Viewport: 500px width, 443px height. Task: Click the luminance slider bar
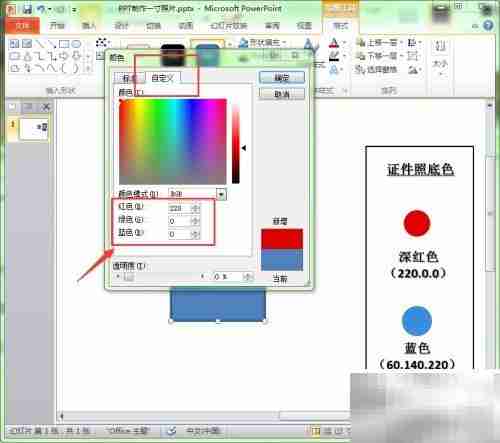236,143
